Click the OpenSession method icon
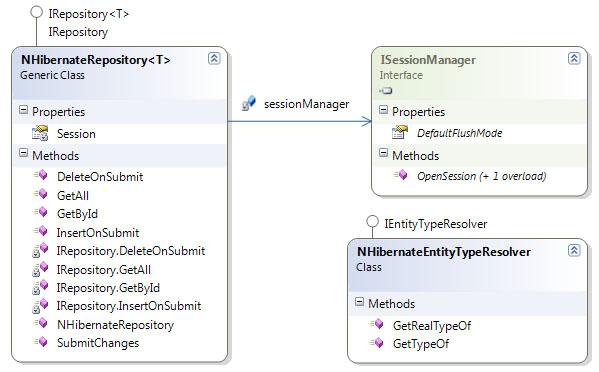The height and width of the screenshot is (372, 599). pos(400,175)
